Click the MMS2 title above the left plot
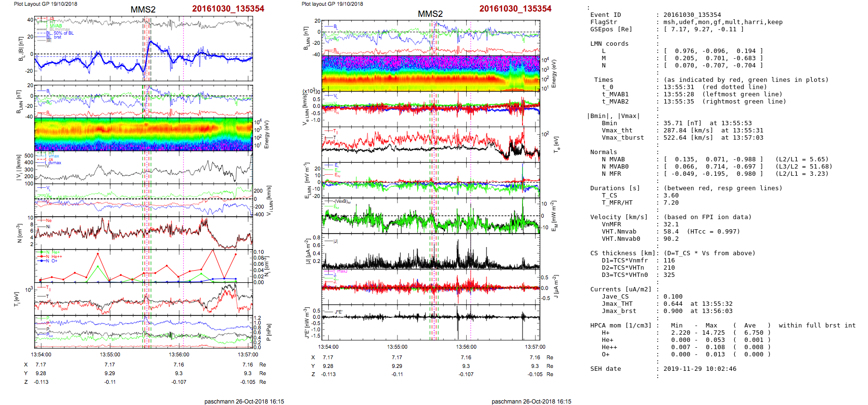Viewport: 868px width, 405px height. click(143, 10)
